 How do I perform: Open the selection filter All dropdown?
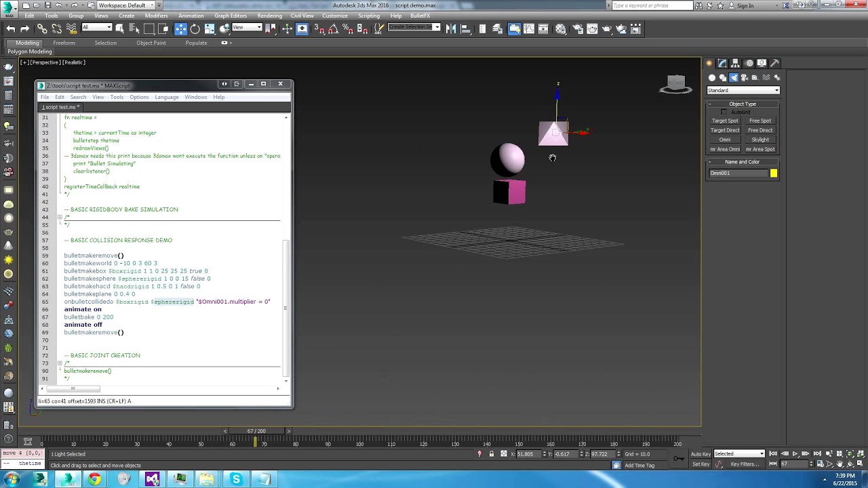coord(96,28)
